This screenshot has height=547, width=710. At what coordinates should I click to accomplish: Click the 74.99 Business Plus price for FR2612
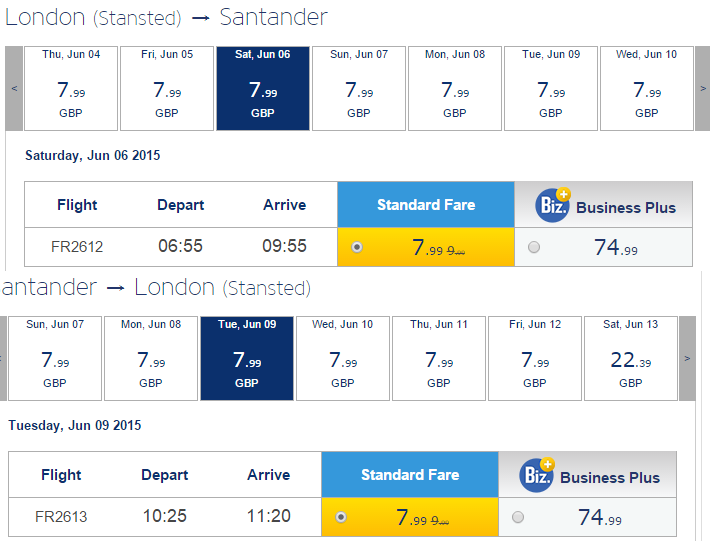616,248
